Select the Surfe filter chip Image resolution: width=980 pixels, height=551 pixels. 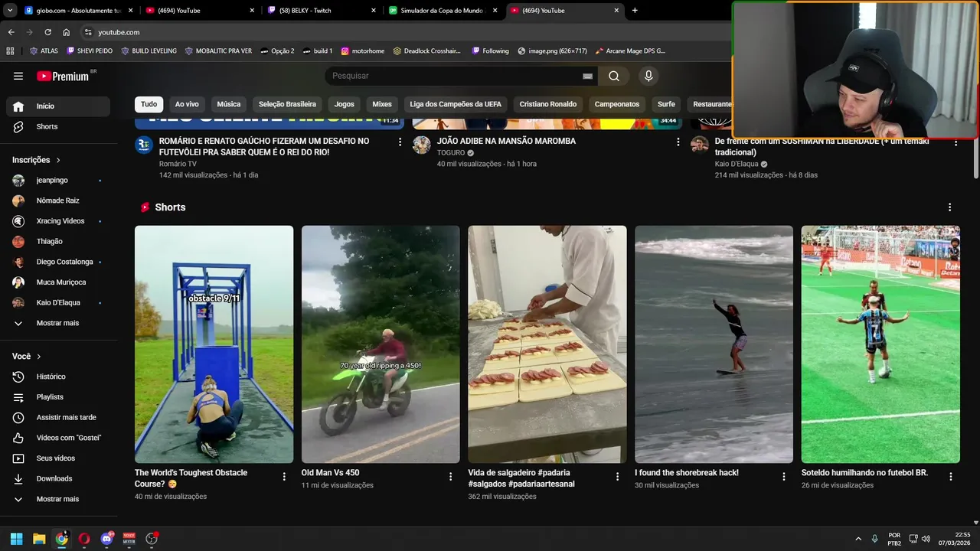(666, 104)
